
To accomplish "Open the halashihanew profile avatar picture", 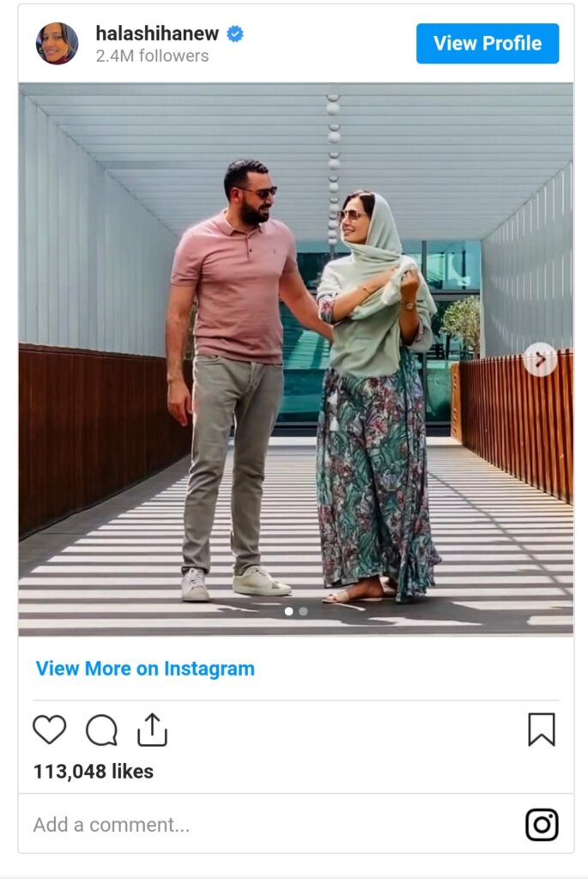I will [x=57, y=44].
